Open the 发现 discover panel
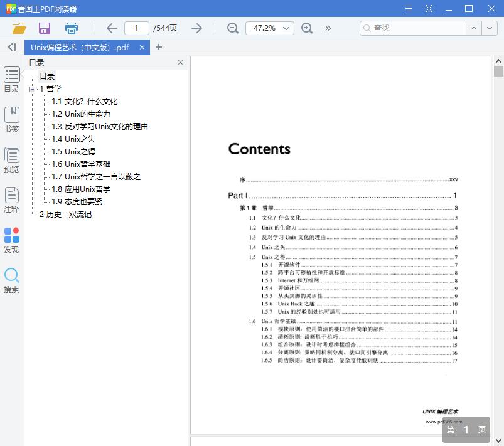Viewport: 504px width, 446px height. point(11,240)
